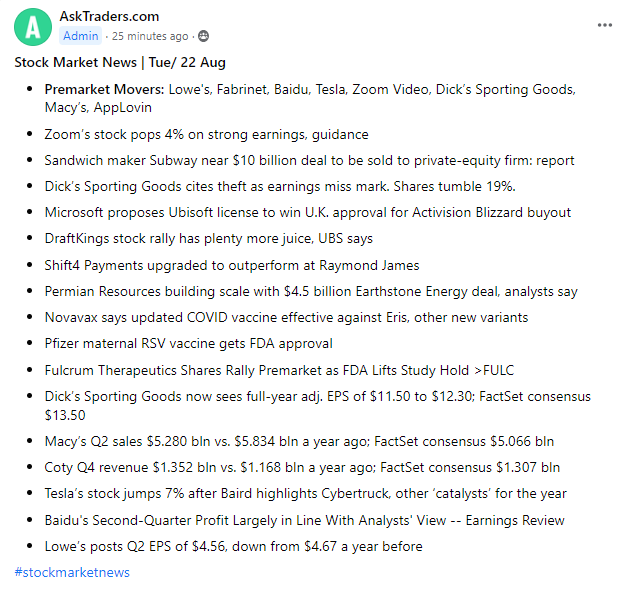The image size is (620, 595).
Task: Select the Tesla stock jumps 7% headline
Action: tap(305, 493)
